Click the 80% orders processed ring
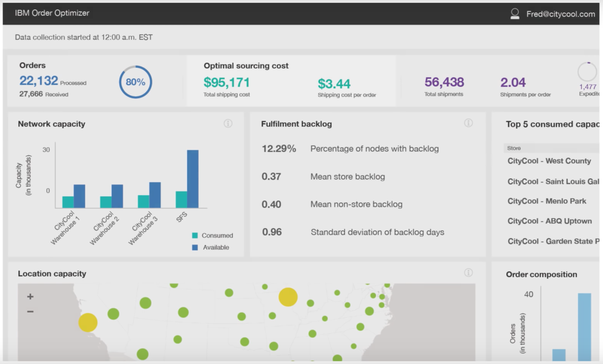 click(135, 82)
